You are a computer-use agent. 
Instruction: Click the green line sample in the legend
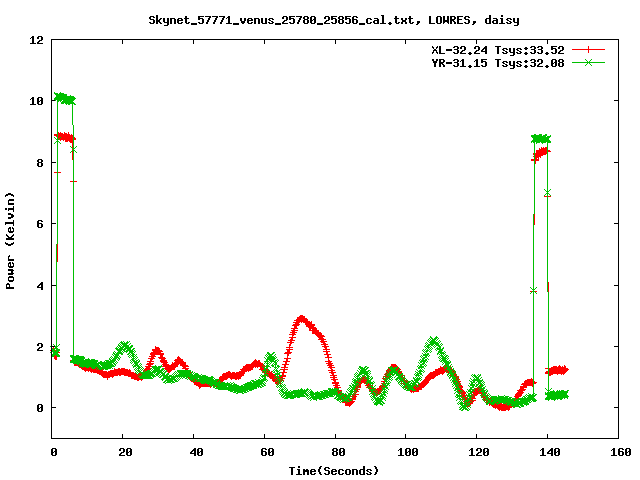(588, 62)
